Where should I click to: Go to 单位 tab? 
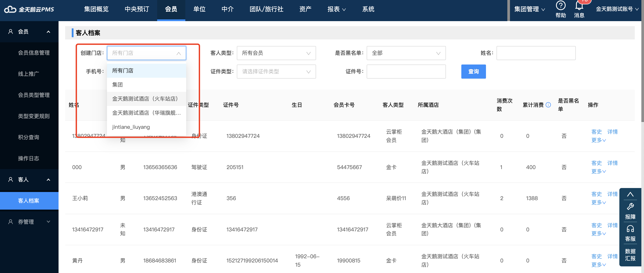click(199, 9)
